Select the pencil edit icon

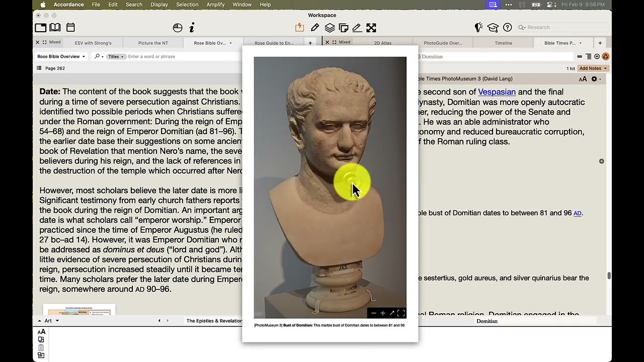point(315,28)
